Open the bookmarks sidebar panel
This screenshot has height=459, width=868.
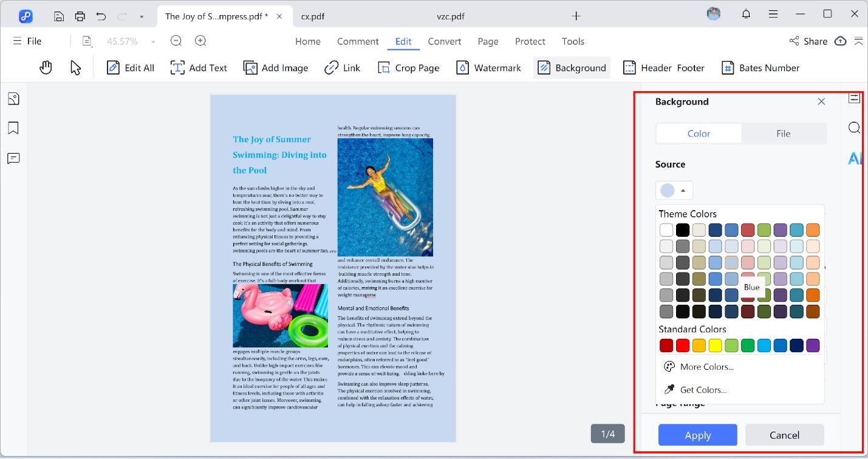click(13, 128)
